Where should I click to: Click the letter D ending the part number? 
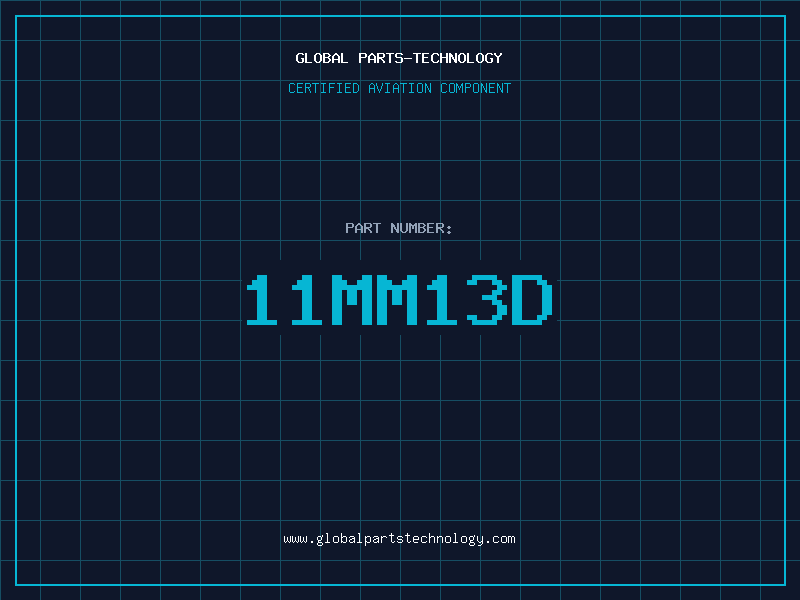tap(532, 299)
